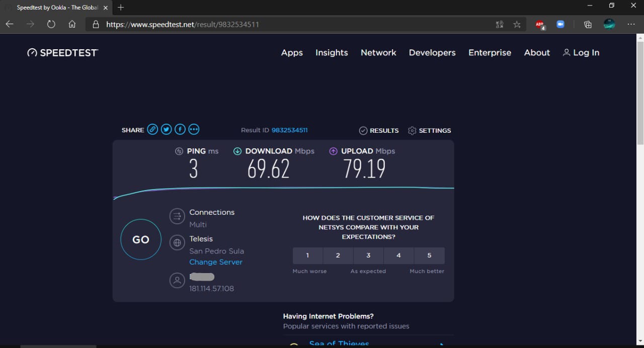Screen dimensions: 644x348
Task: Rate customer service 4
Action: (x=398, y=255)
